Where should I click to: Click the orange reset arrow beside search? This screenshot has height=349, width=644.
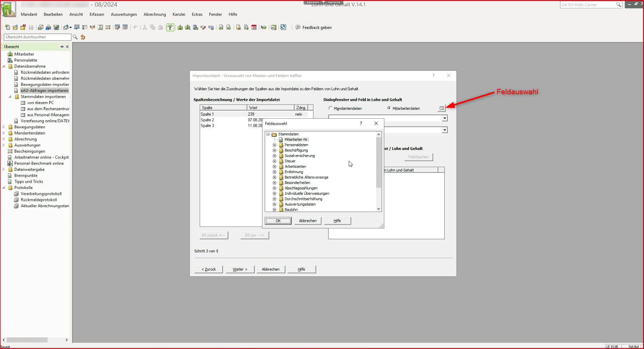click(83, 37)
